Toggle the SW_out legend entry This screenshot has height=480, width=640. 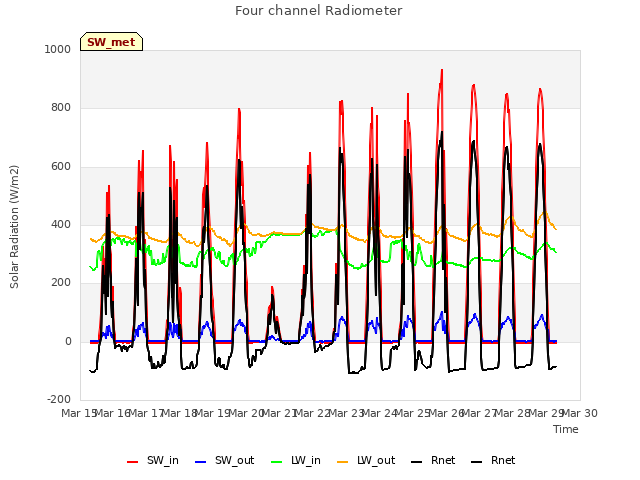[224, 461]
